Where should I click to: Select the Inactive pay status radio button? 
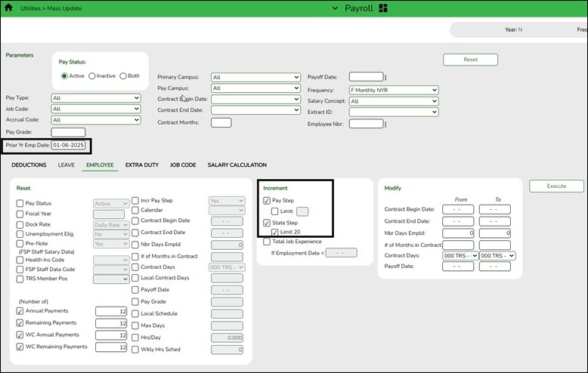tap(92, 76)
